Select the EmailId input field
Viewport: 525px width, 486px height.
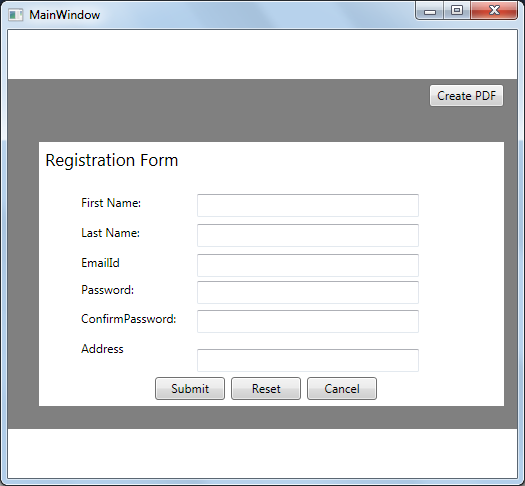308,265
